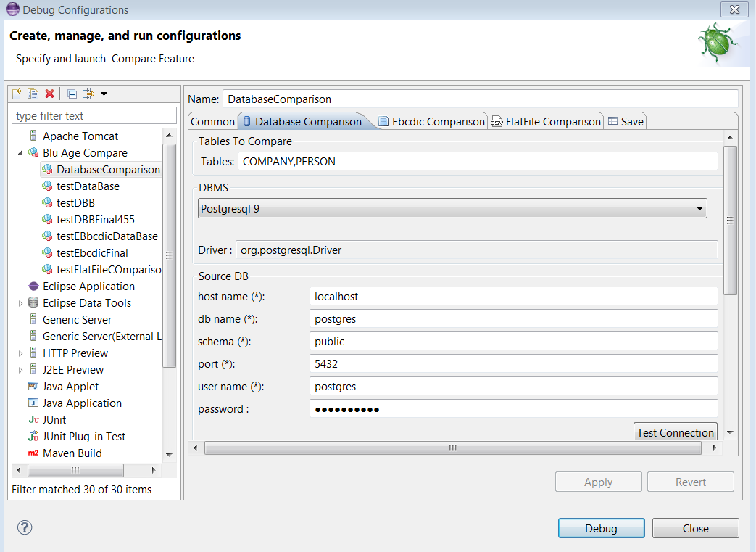The image size is (756, 552).
Task: Click the right panel vertical scrollbar thumb
Action: 730,220
